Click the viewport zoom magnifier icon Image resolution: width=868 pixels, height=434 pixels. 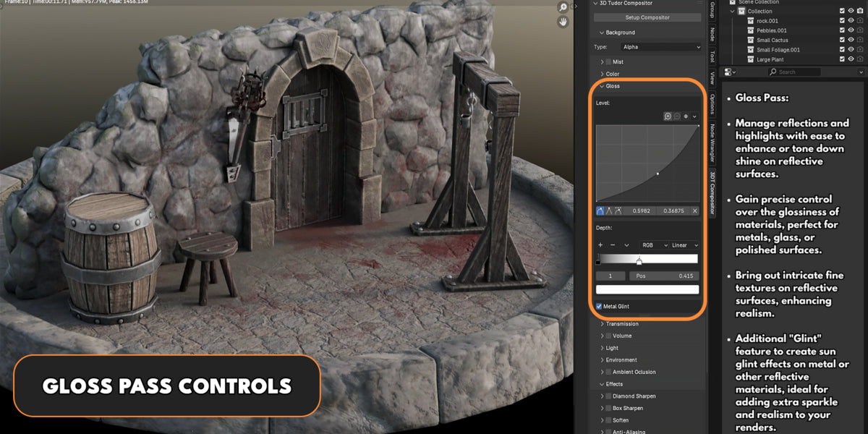[563, 7]
